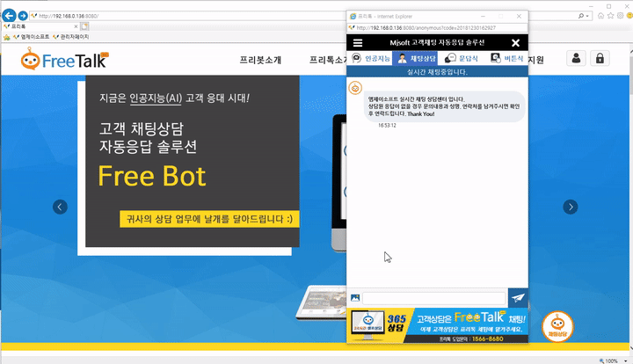Click the FreeTalk 365 상담 banner ad
Screen dimensions: 633x364
[437, 325]
